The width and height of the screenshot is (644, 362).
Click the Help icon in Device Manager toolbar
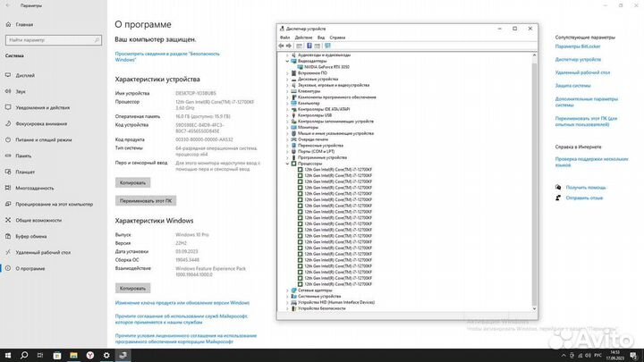pos(309,46)
